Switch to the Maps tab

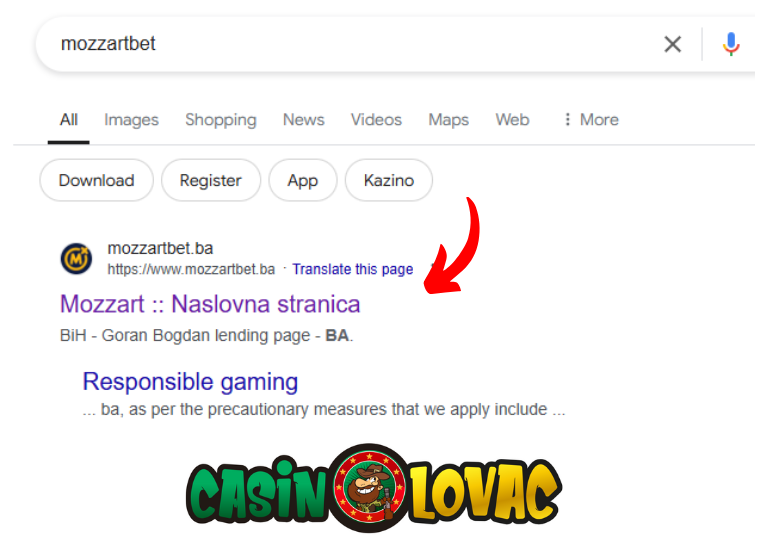pos(449,120)
